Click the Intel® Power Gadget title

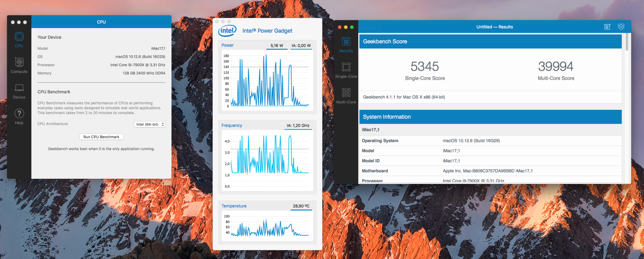click(x=267, y=31)
